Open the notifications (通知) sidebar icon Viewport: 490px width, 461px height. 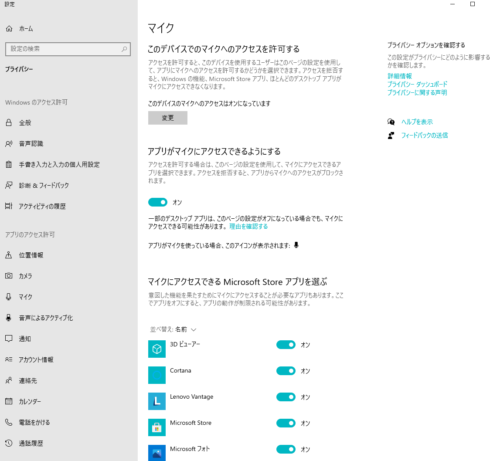9,339
